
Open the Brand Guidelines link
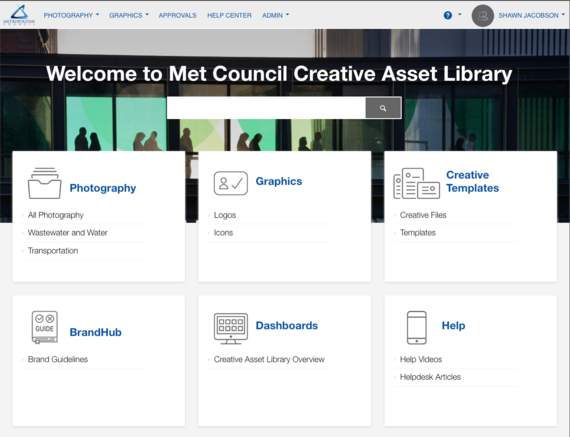tap(58, 360)
